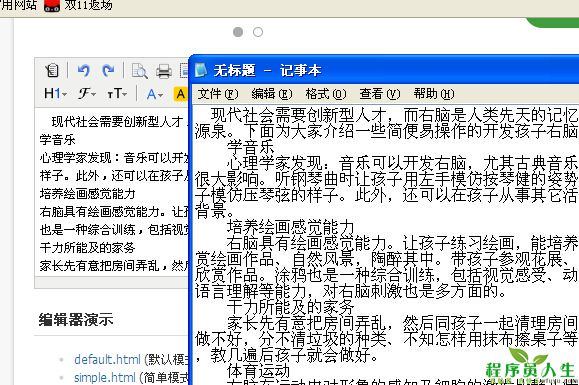Click the partially hidden template icon beside printer
The width and height of the screenshot is (579, 385).
pyautogui.click(x=184, y=71)
